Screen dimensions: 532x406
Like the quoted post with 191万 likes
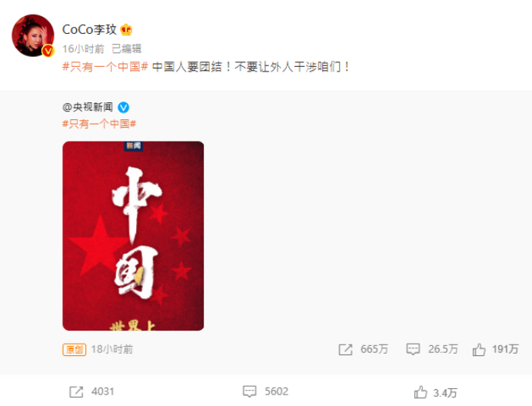pyautogui.click(x=479, y=350)
